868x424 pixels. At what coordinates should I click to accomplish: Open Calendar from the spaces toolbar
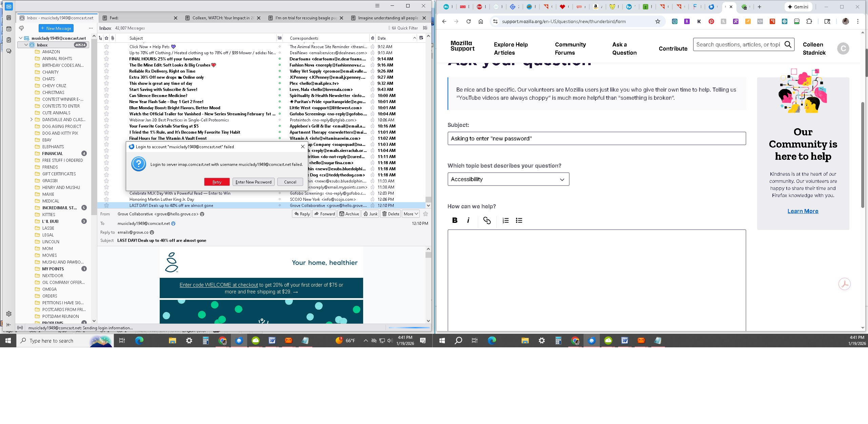9,29
